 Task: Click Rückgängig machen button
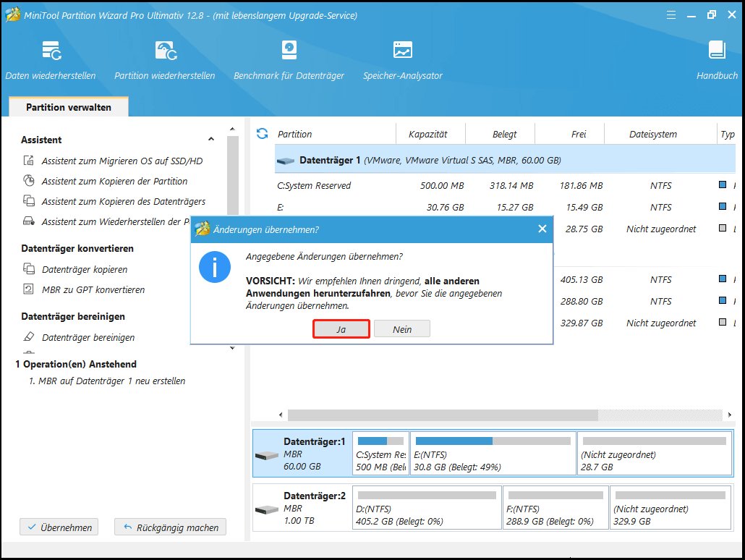[x=170, y=527]
